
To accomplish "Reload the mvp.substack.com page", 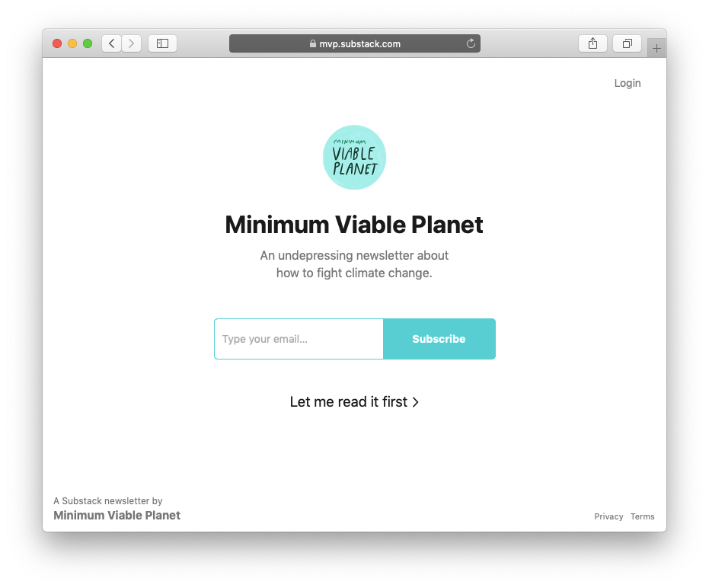I will 471,43.
